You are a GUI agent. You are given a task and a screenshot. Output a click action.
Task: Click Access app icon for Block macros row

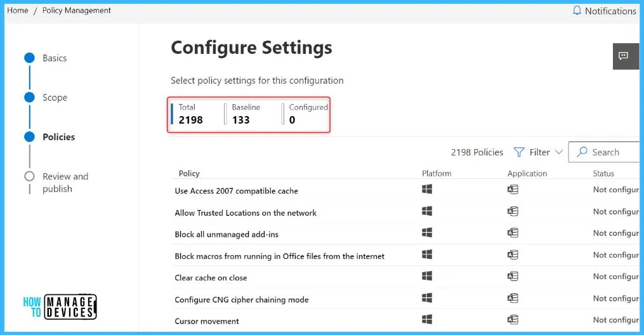(x=513, y=254)
